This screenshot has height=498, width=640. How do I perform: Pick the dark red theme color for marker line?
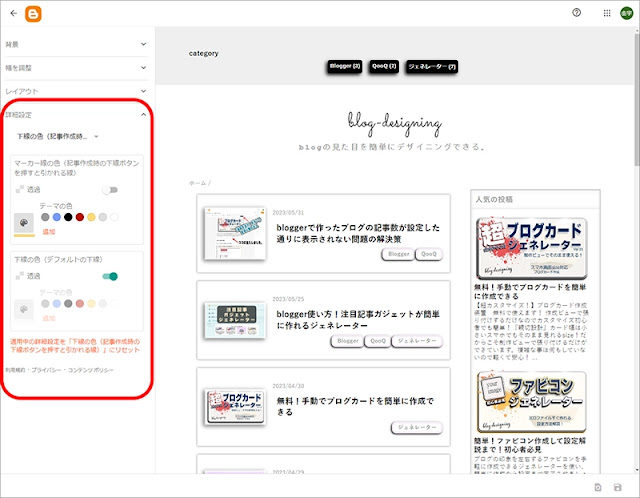(x=80, y=217)
